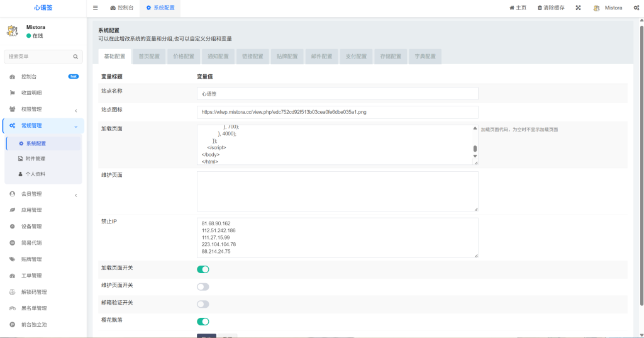
Task: Go to the 存储配置 tab
Action: pos(391,57)
